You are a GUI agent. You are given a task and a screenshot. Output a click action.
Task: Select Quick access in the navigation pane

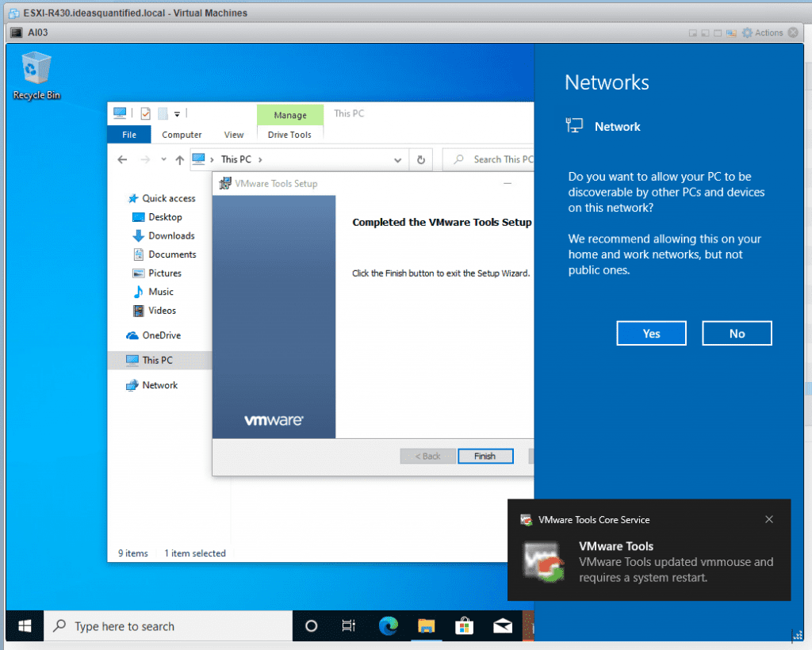tap(162, 198)
